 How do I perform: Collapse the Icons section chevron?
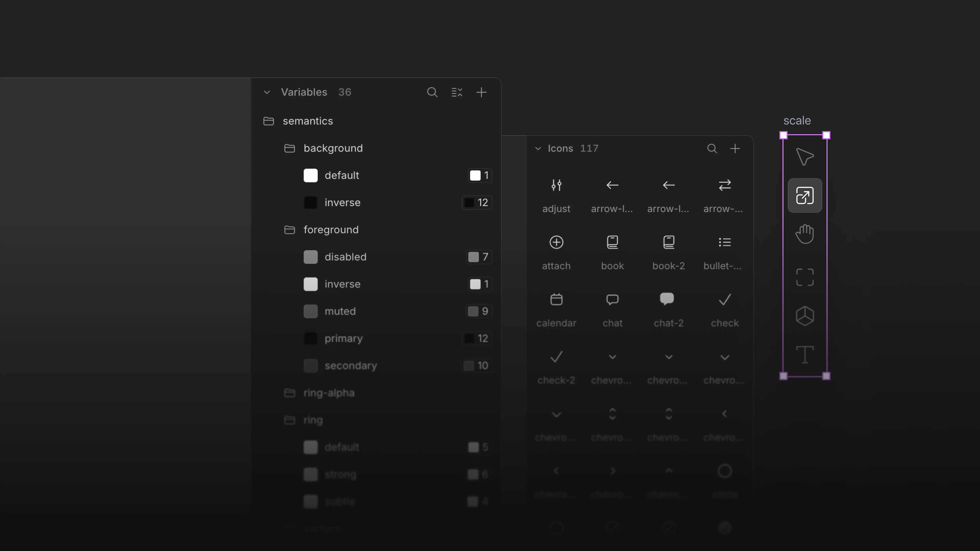click(538, 148)
